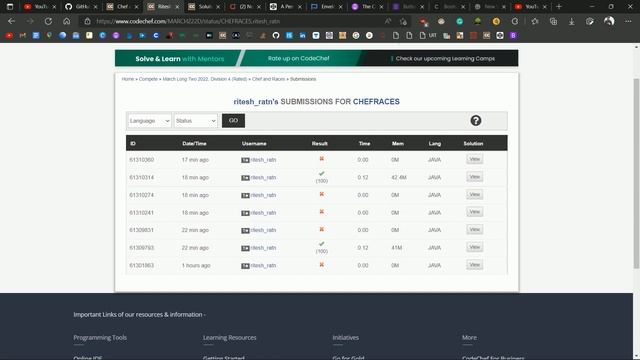Click the YouTube bookmark icon in favorites bar
640x360 pixels.
pyautogui.click(x=9, y=36)
